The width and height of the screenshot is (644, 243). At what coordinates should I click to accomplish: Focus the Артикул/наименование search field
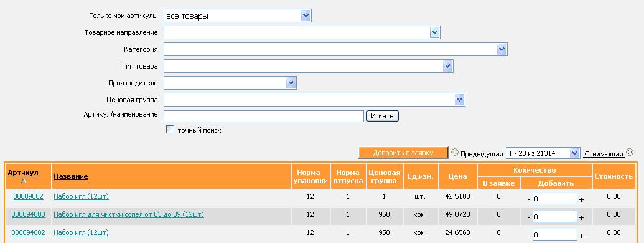[x=264, y=116]
